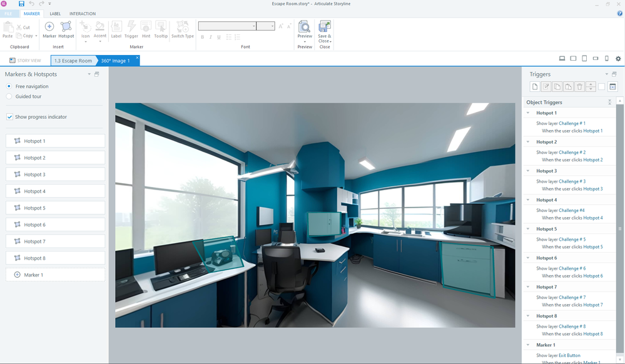The width and height of the screenshot is (625, 364).
Task: Toggle underline formatting
Action: (219, 37)
